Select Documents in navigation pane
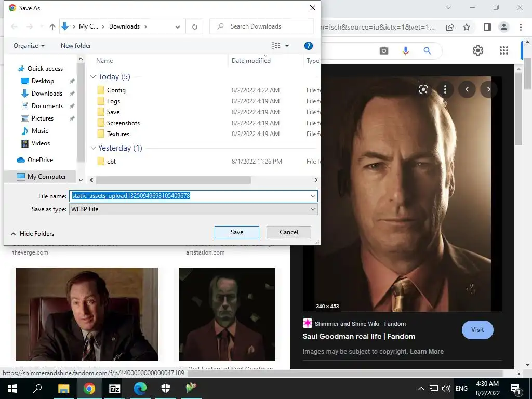This screenshot has width=532, height=399. 43,106
